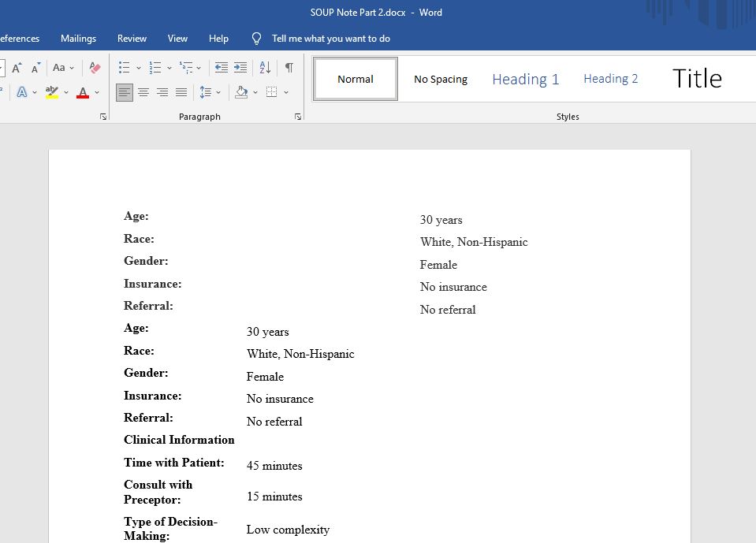
Task: Apply a numbered list
Action: [155, 68]
